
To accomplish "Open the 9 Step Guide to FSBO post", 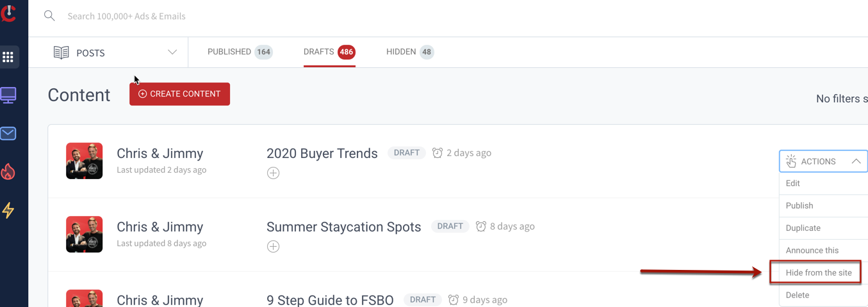I will pyautogui.click(x=330, y=300).
